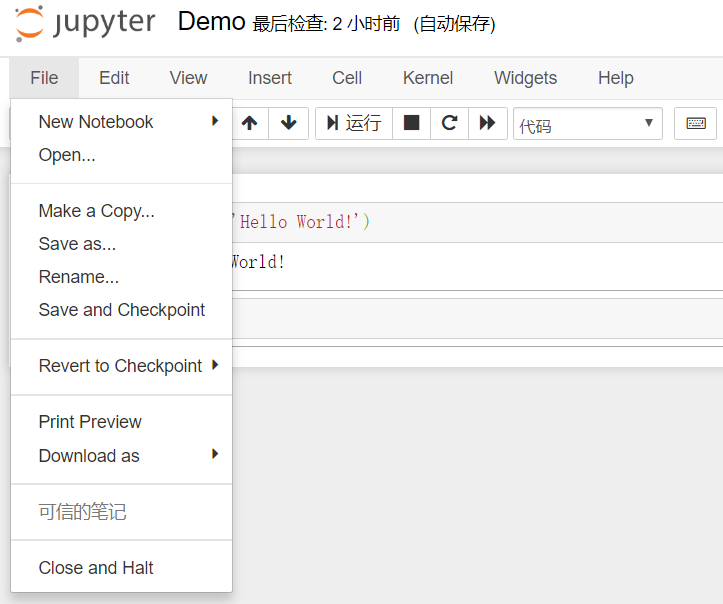Image resolution: width=723 pixels, height=604 pixels.
Task: Restart the kernel with the circular arrow
Action: point(449,123)
